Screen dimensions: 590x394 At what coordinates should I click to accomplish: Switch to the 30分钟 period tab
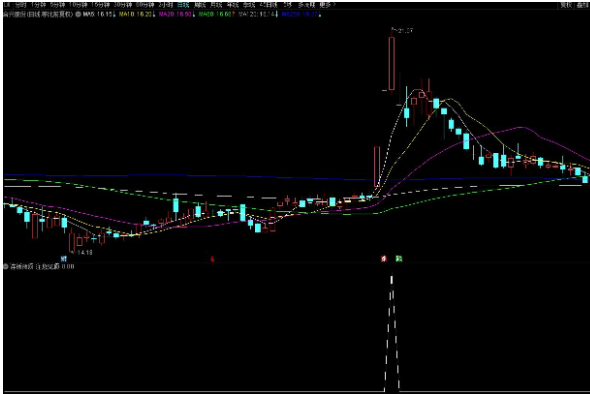(x=123, y=5)
